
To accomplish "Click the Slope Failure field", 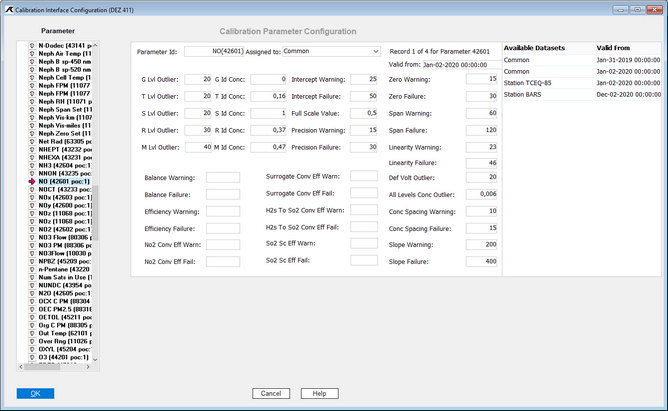I will click(481, 262).
